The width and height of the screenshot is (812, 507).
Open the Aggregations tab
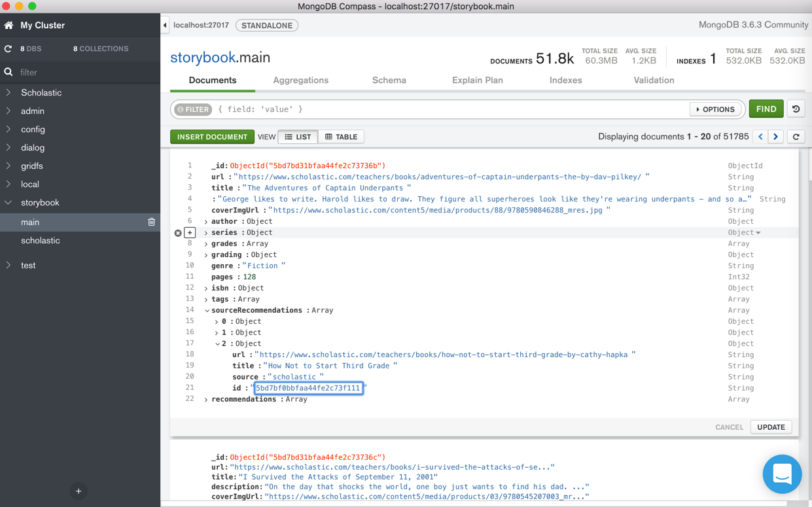click(301, 80)
